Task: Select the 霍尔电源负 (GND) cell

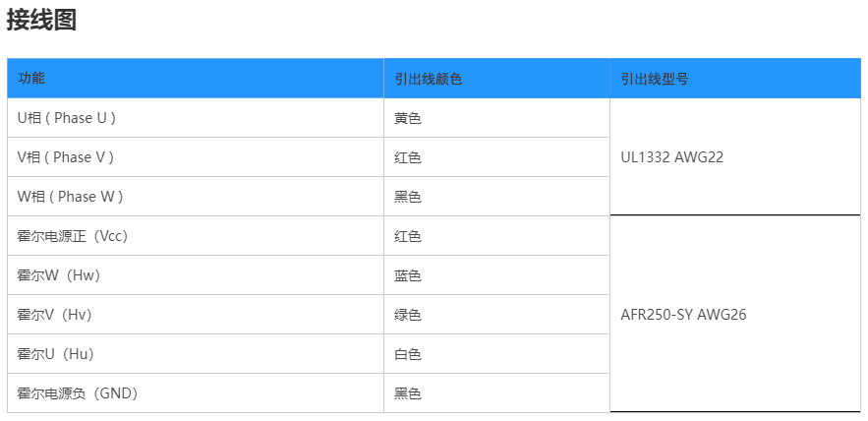Action: pyautogui.click(x=78, y=393)
